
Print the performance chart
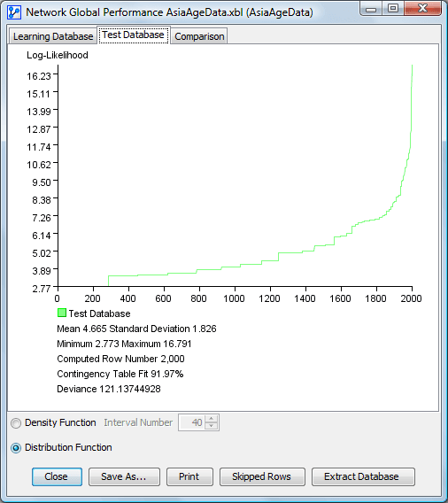point(189,476)
